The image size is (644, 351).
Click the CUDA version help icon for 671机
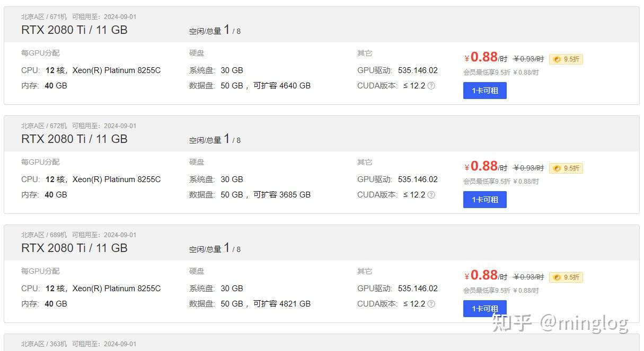(431, 86)
